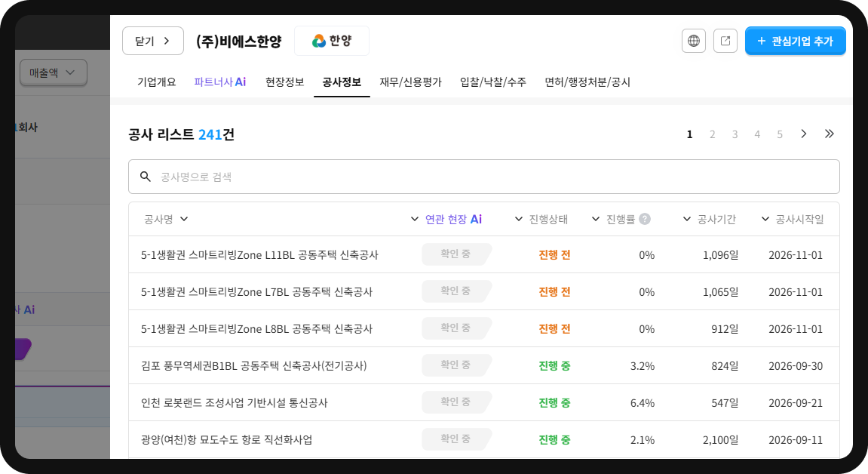Switch to 입찰/낙찰/수주 tab

pos(492,82)
